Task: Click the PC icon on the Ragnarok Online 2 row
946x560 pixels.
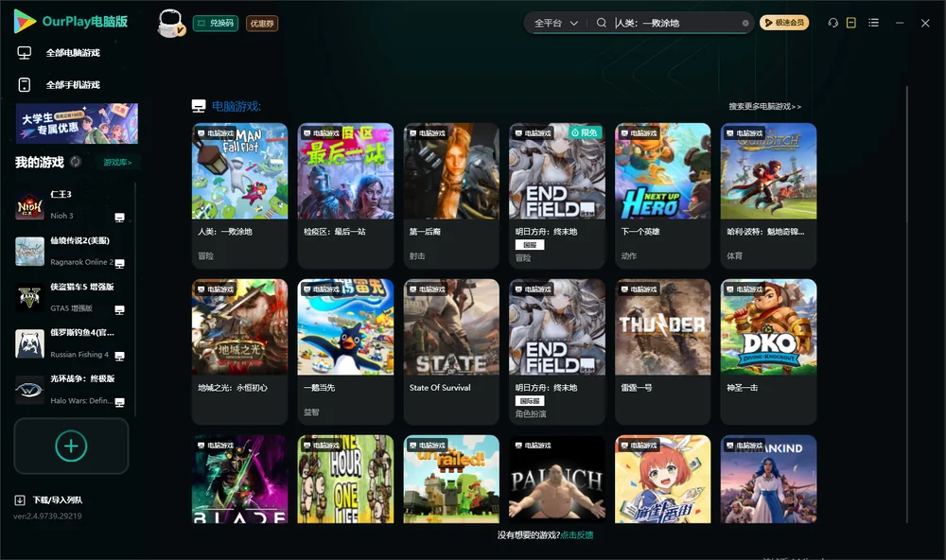Action: 119,263
